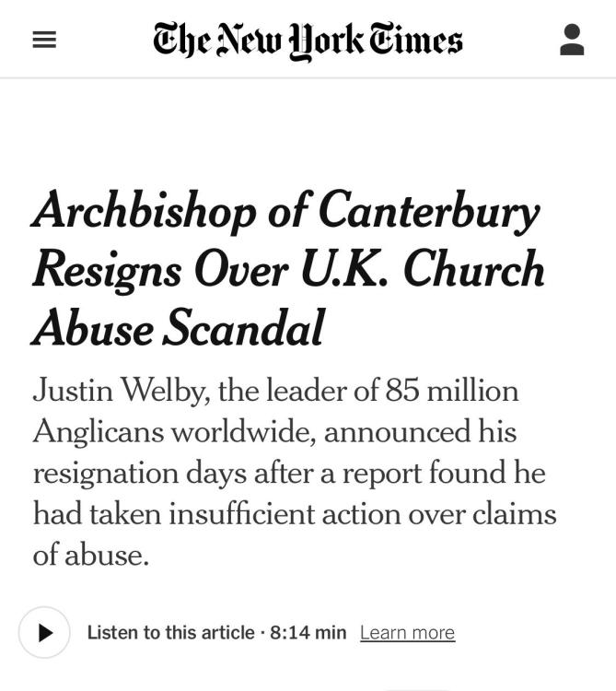Click the summary paragraph about Justin Welby
Image resolution: width=616 pixels, height=691 pixels.
point(295,473)
